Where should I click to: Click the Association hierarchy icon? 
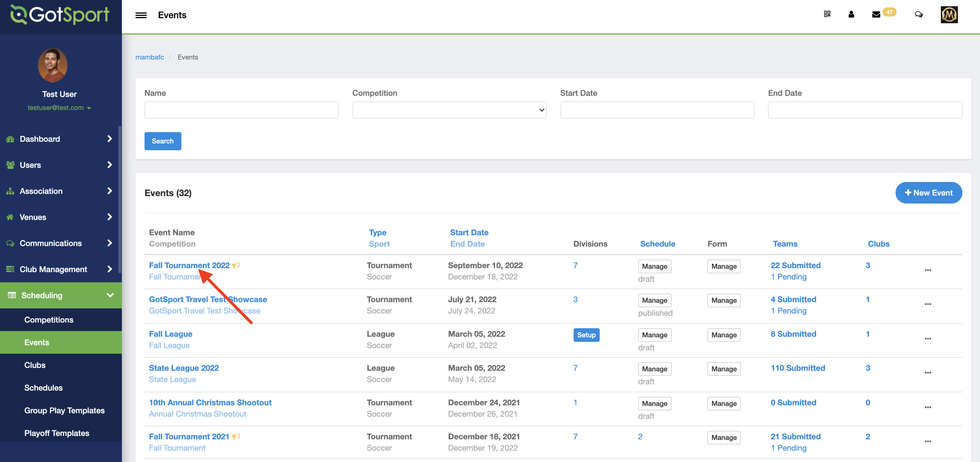10,191
